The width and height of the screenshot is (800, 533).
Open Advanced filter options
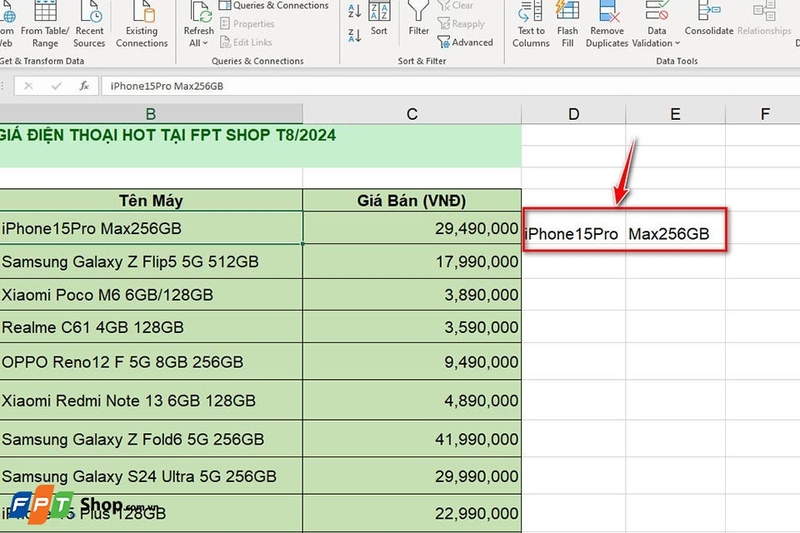pyautogui.click(x=465, y=42)
